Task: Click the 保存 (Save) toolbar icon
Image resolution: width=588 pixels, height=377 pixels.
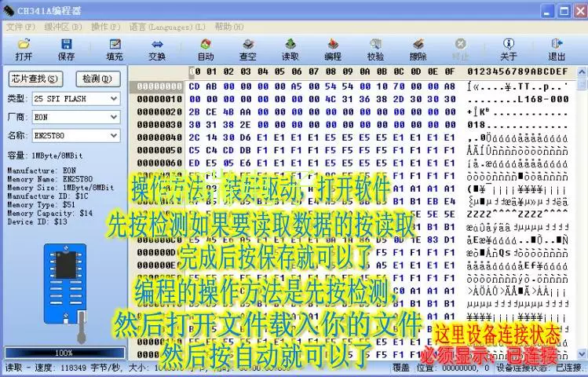Action: coord(67,49)
